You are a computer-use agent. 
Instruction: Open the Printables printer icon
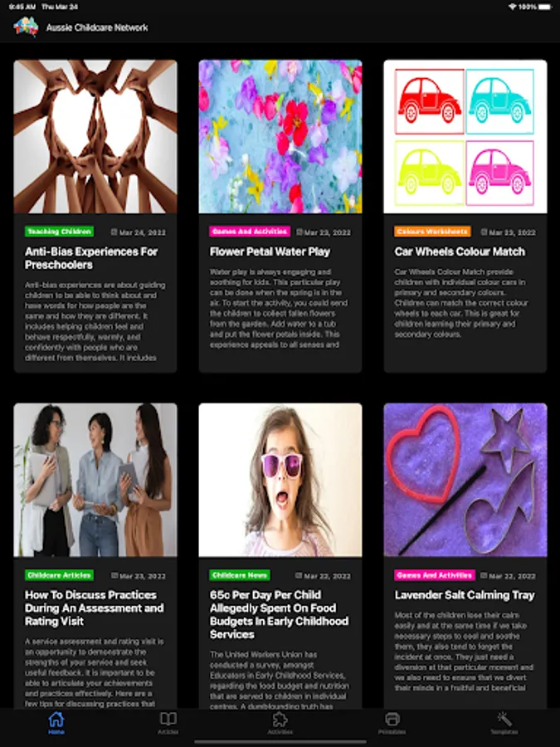[x=392, y=719]
